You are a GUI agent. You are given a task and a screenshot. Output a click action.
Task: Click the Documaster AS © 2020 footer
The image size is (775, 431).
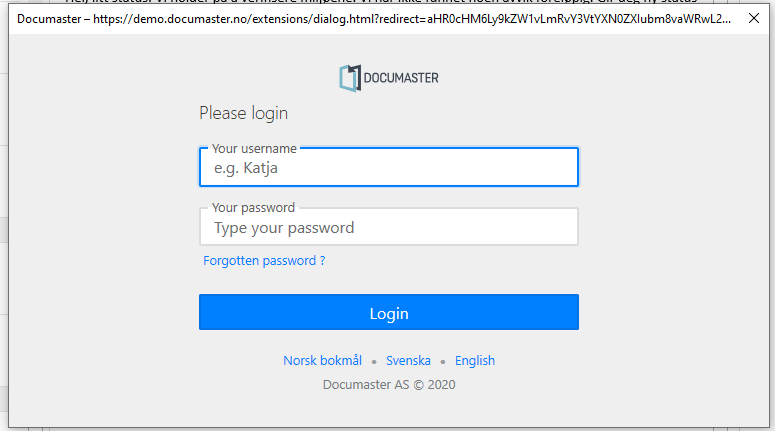(389, 384)
